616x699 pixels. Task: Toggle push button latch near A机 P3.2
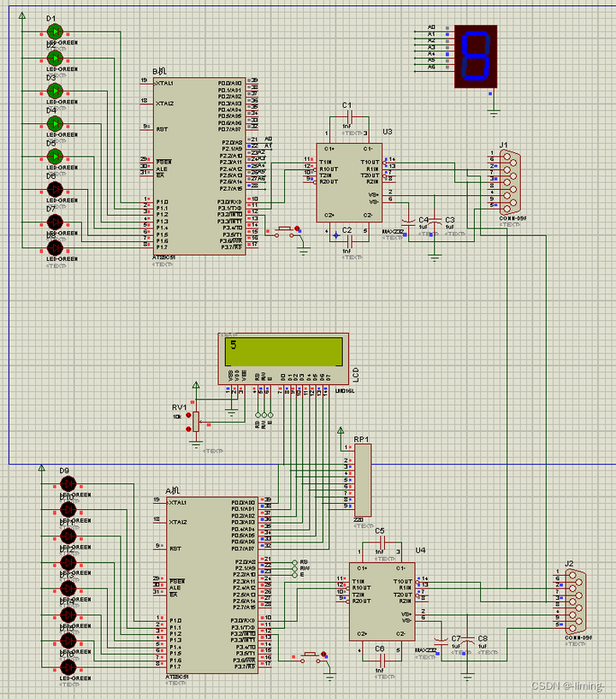coord(323,654)
